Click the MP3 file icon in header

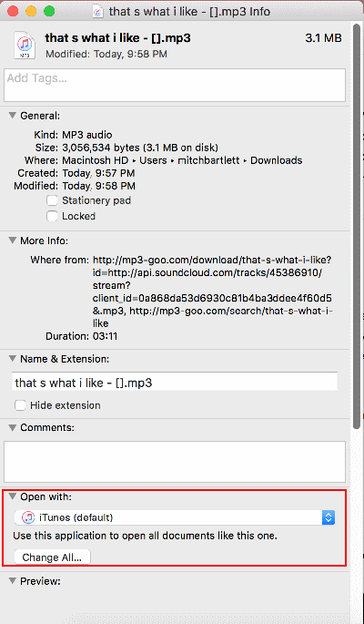click(25, 46)
